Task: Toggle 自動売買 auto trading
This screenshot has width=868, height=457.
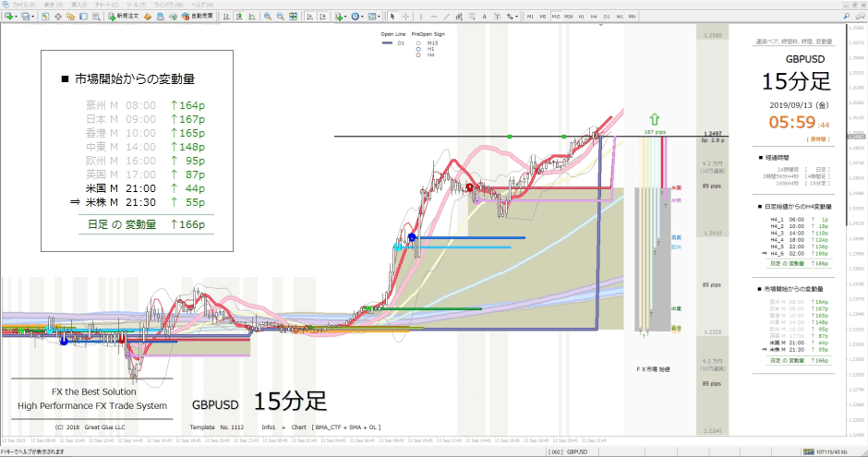Action: [198, 17]
